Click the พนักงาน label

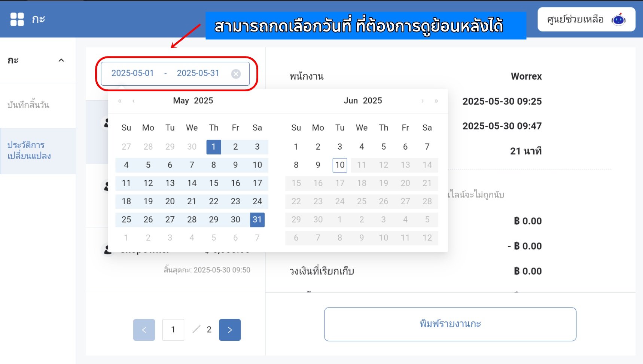coord(307,76)
